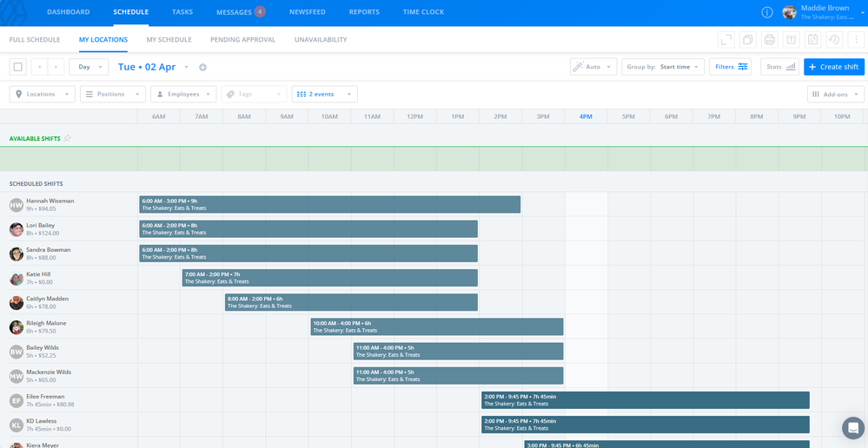Viewport: 868px width, 448px height.
Task: Open the Reports menu
Action: pos(364,12)
